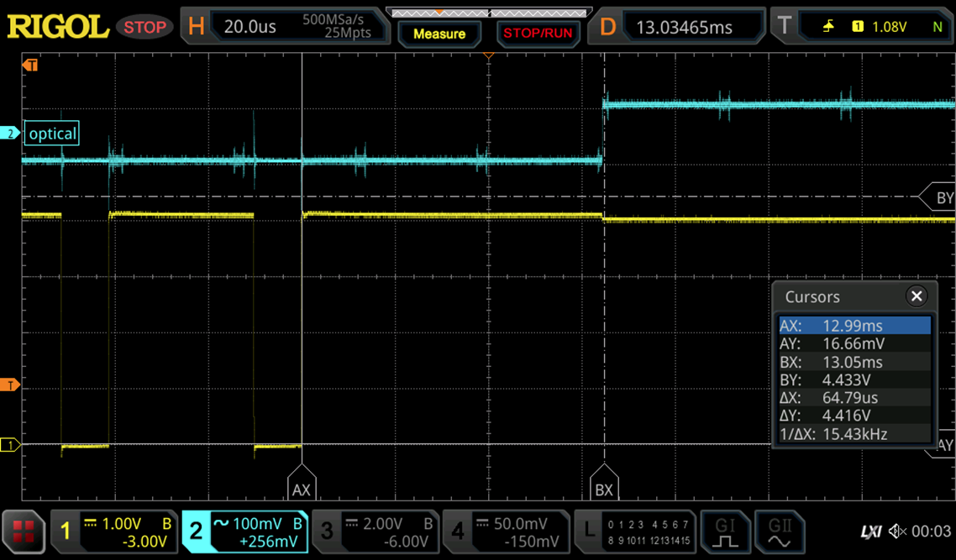Open the four-square main menu icon
Viewport: 956px width, 560px height.
tap(24, 531)
